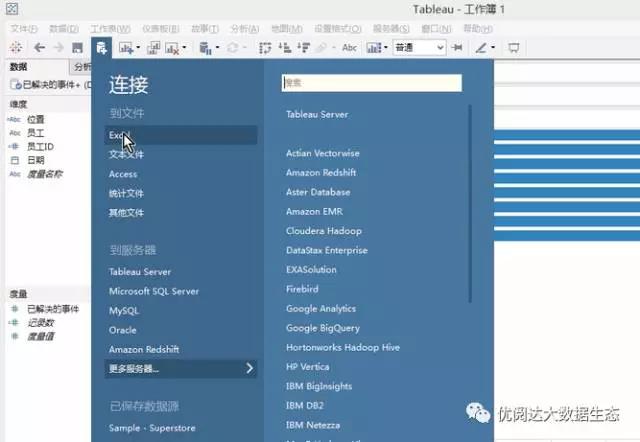Click the group members paperclip icon
The height and width of the screenshot is (442, 640).
click(x=322, y=48)
